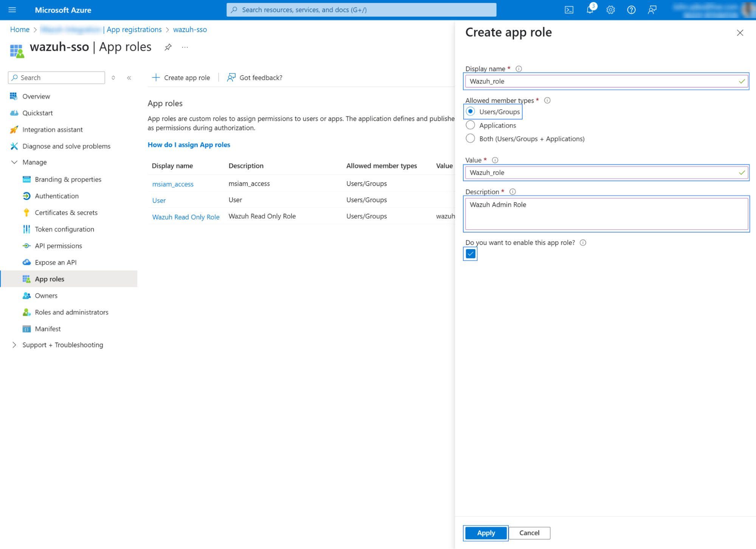The width and height of the screenshot is (756, 549).
Task: Open Certificates & secrets menu item
Action: tap(66, 212)
